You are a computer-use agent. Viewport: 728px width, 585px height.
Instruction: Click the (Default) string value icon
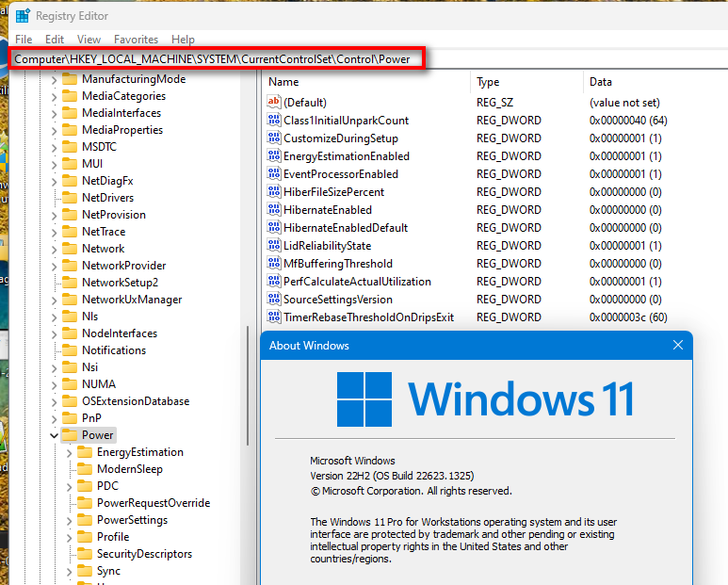click(x=274, y=102)
